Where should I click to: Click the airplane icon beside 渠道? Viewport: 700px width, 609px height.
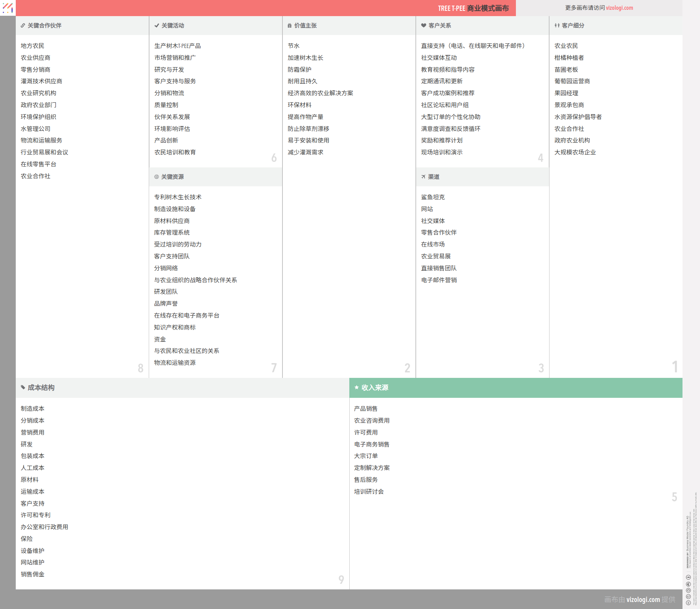(423, 177)
